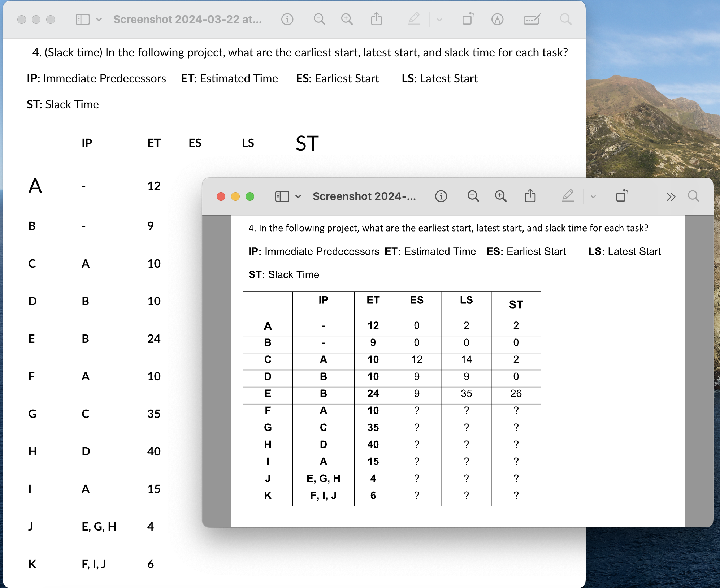Rotate the front screenshot left
The image size is (720, 588).
point(623,196)
